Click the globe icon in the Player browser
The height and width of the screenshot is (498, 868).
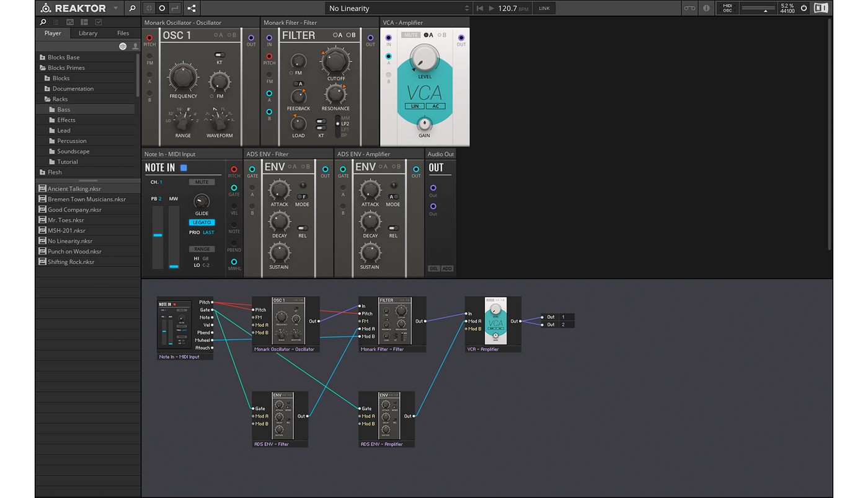pos(123,46)
